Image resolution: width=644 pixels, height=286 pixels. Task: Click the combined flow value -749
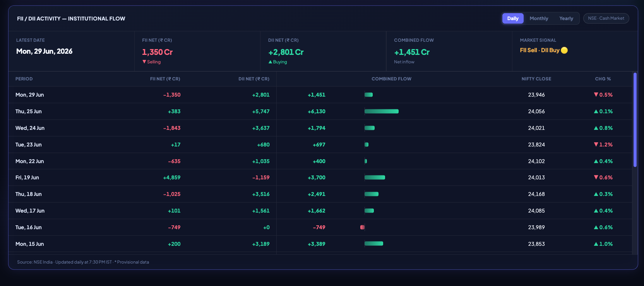[x=319, y=227]
